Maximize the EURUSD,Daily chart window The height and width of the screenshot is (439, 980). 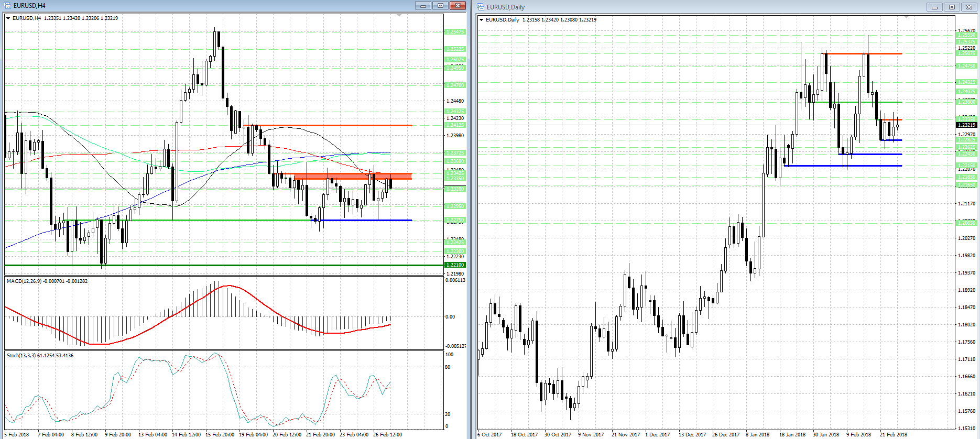(x=952, y=7)
